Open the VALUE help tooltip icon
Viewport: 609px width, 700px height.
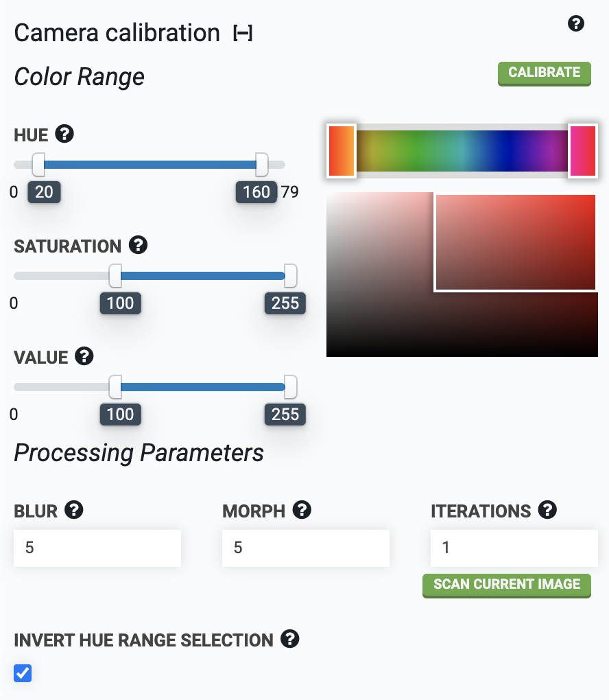point(84,357)
